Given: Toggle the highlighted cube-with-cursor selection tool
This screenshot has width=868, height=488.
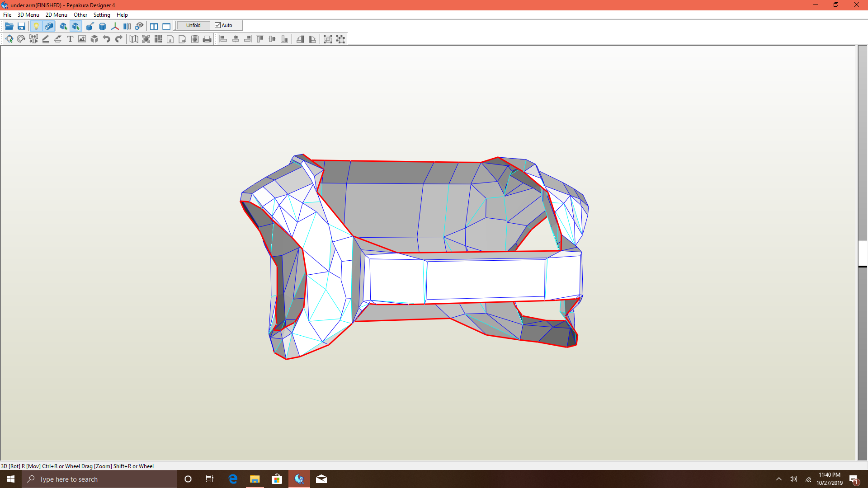Looking at the screenshot, I should [75, 26].
